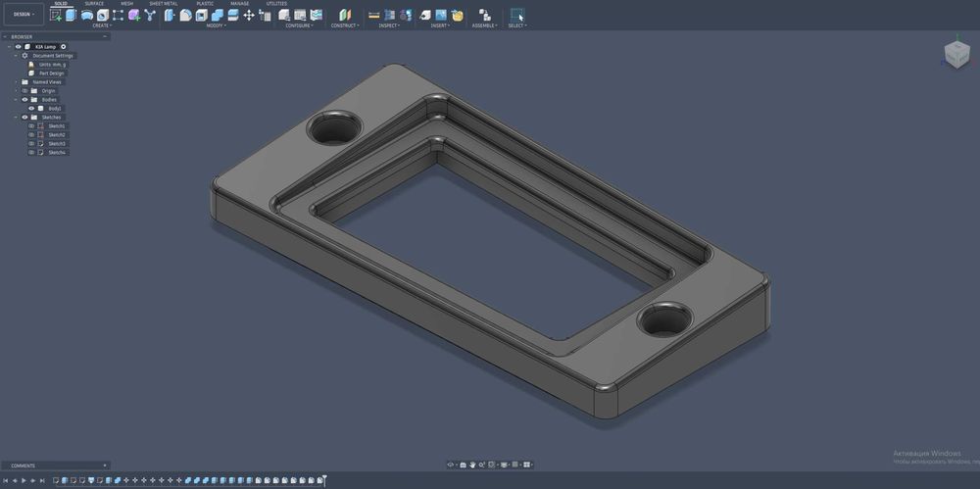The image size is (980, 489).
Task: Open the INSPECT dropdown menu
Action: click(x=389, y=25)
